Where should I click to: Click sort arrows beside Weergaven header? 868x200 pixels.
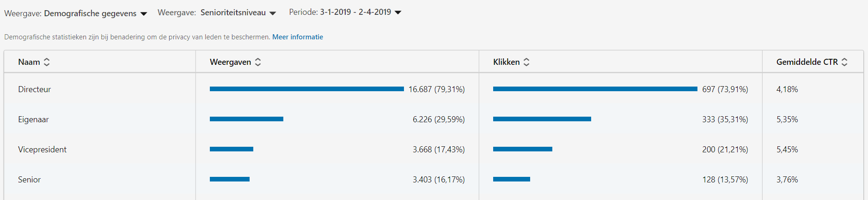click(x=258, y=62)
